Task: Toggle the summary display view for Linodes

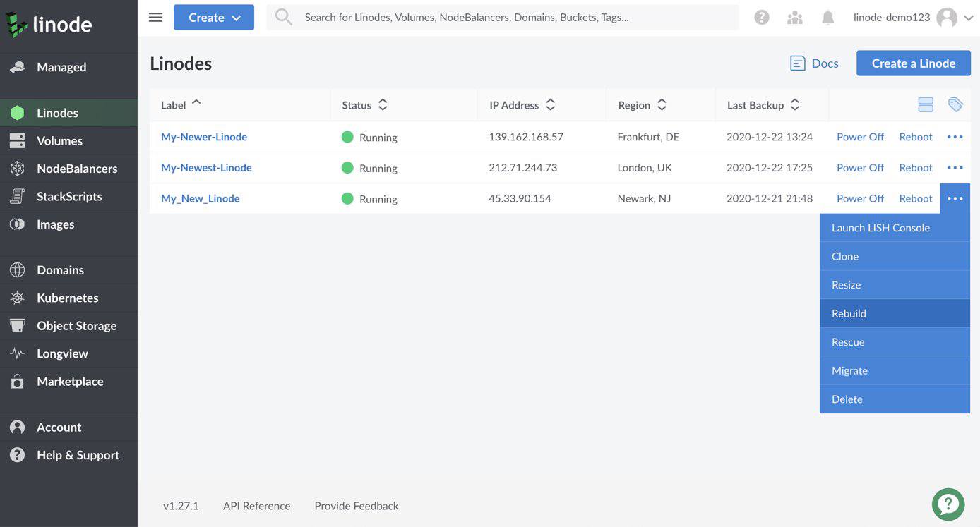Action: pos(926,103)
